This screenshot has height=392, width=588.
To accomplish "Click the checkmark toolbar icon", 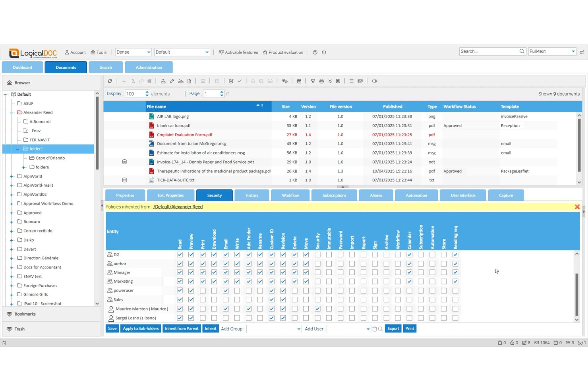I will (240, 81).
